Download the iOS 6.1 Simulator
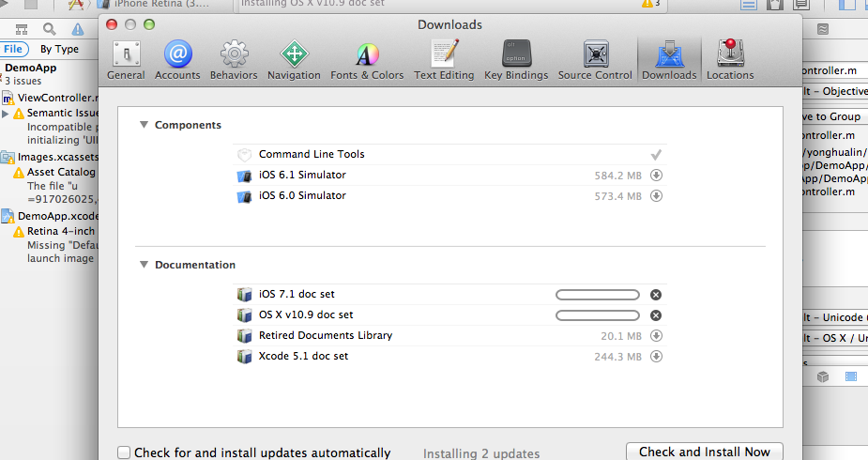This screenshot has width=868, height=460. pos(656,176)
